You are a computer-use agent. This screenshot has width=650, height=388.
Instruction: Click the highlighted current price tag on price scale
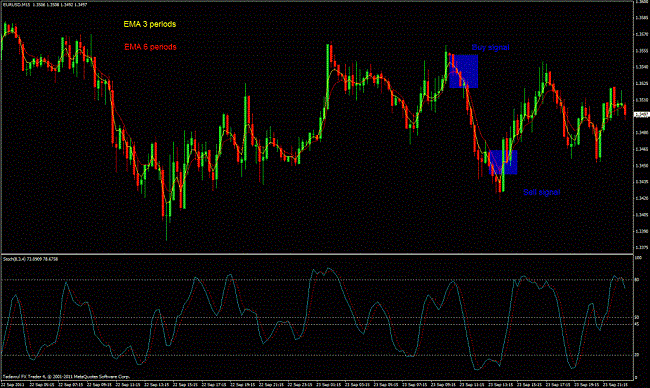point(641,114)
